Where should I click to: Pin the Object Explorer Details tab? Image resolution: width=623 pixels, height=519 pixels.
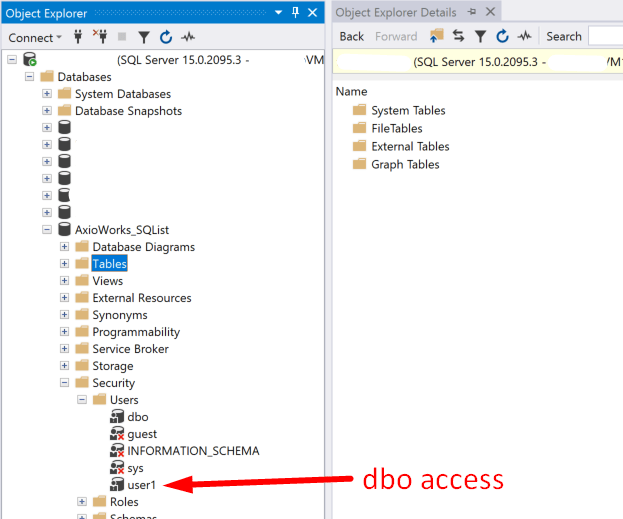click(x=472, y=12)
